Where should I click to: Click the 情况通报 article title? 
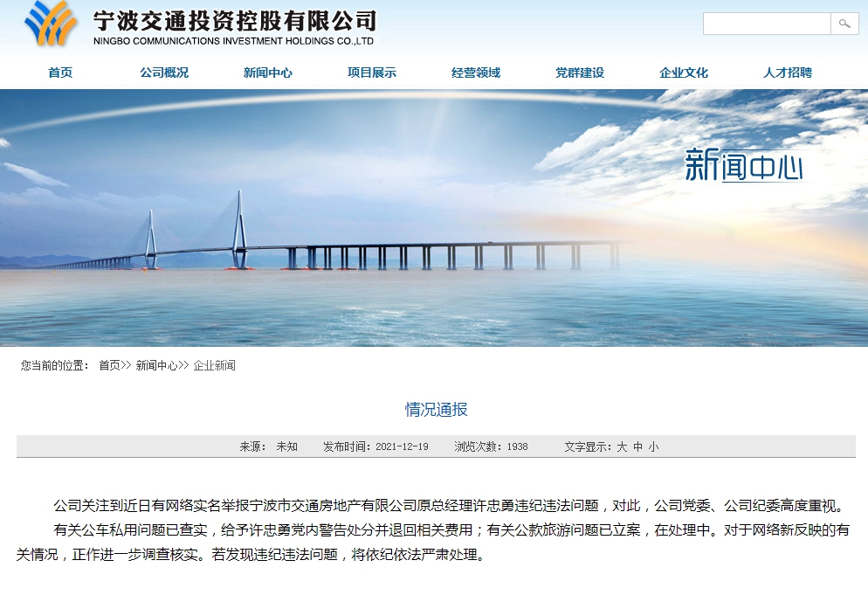[x=434, y=409]
